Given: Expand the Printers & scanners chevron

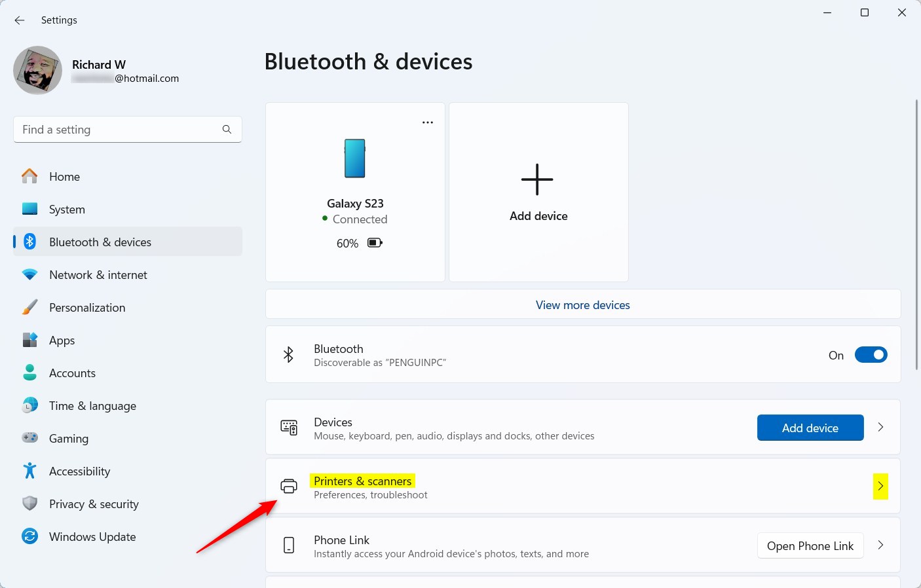Looking at the screenshot, I should pos(880,487).
